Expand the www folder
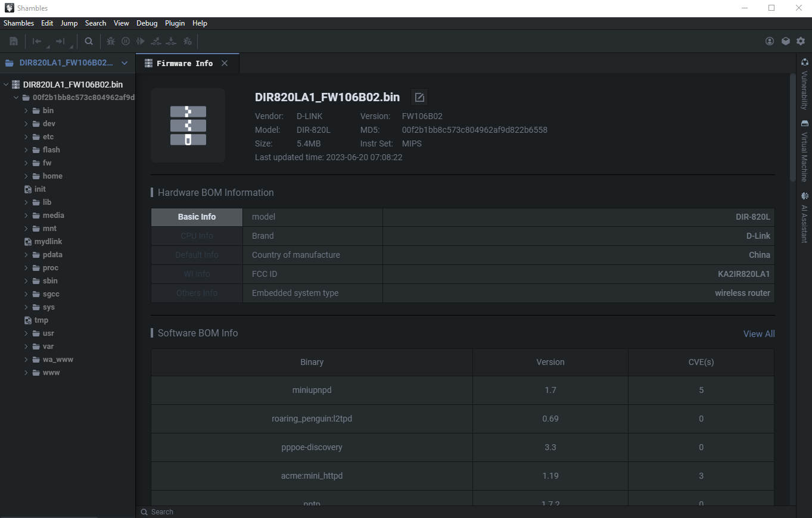812x518 pixels. point(26,373)
